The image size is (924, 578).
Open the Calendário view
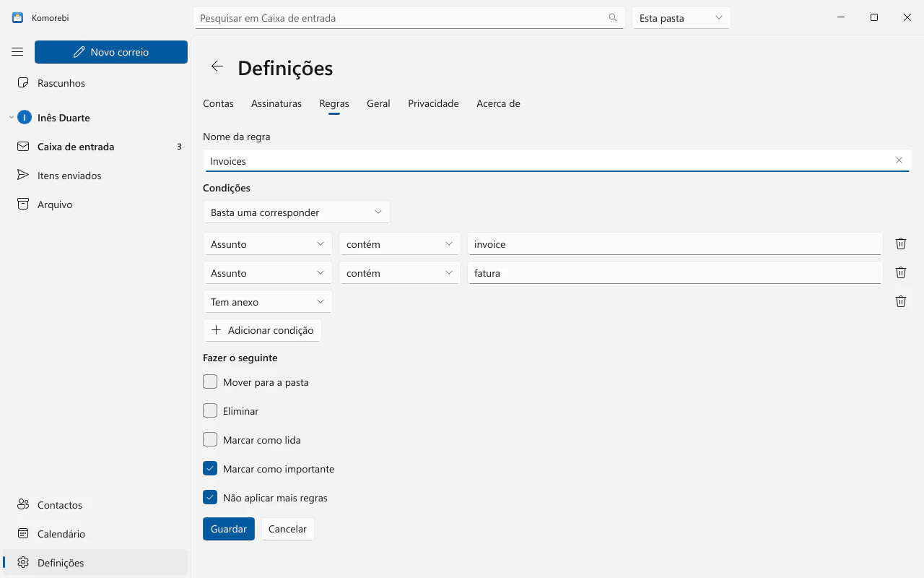95,534
